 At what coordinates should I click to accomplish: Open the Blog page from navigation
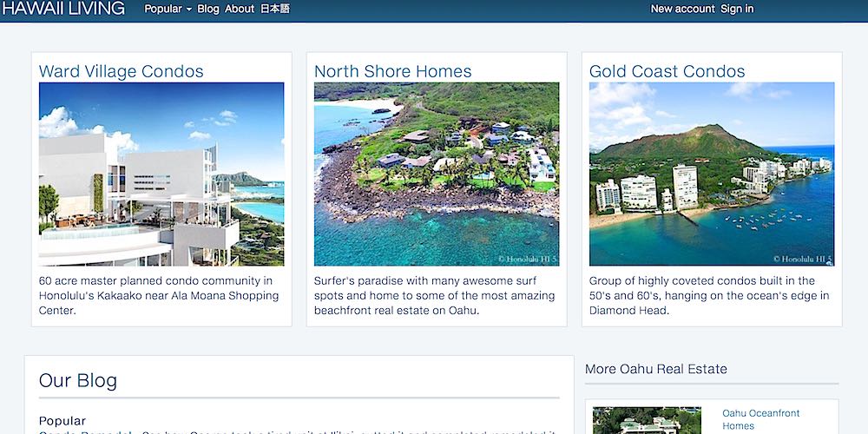(x=208, y=9)
